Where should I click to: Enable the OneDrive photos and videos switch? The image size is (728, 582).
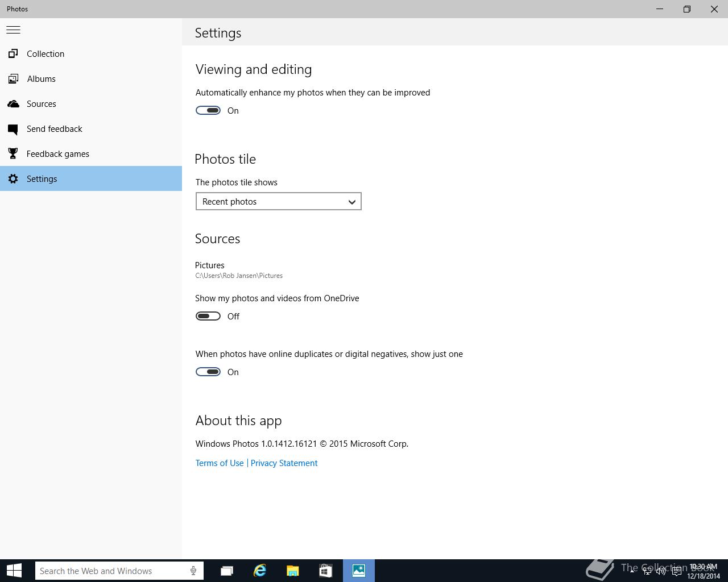pyautogui.click(x=208, y=316)
